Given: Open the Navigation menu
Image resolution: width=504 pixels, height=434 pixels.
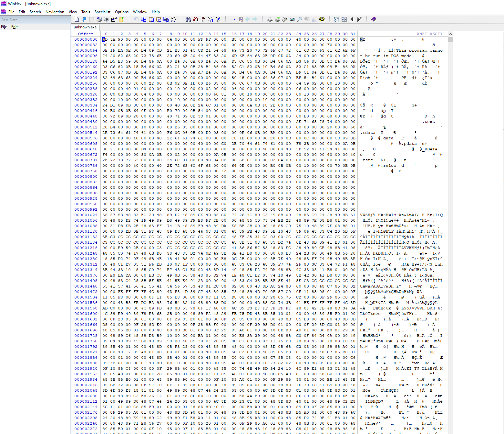Looking at the screenshot, I should tap(55, 12).
